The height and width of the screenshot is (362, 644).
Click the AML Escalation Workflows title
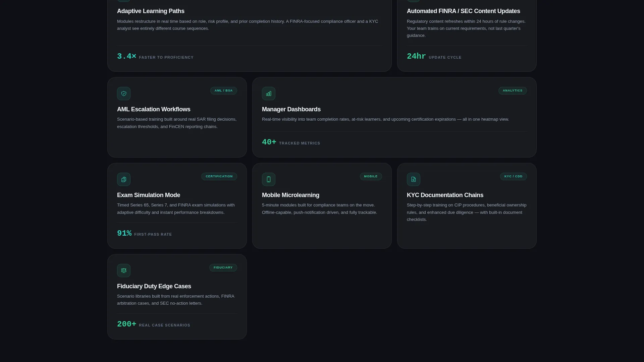[154, 109]
